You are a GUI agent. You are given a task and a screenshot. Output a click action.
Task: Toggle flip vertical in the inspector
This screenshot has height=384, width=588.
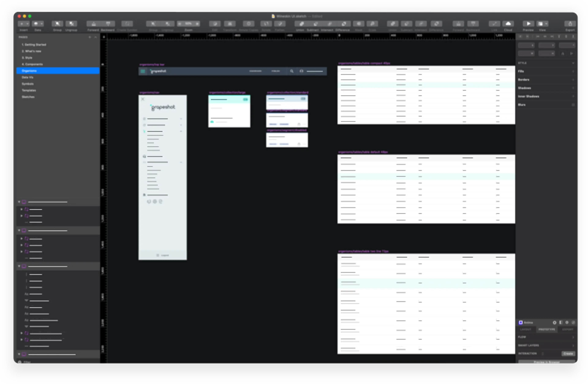[x=571, y=54]
